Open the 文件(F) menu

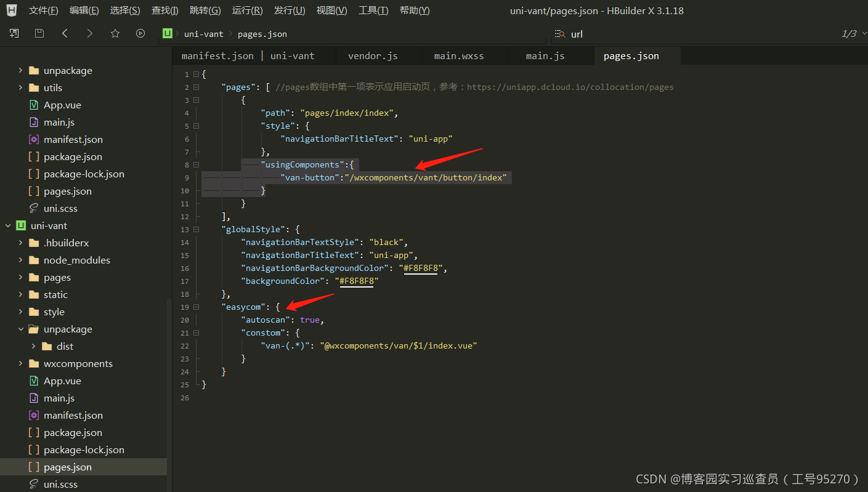tap(43, 10)
